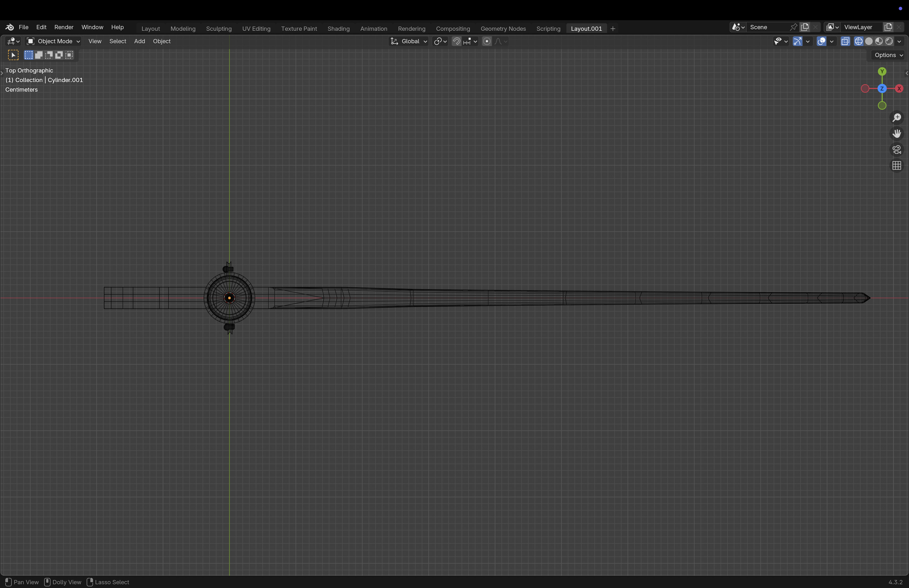This screenshot has height=588, width=909.
Task: Open the transform pivot point dropdown
Action: click(x=440, y=41)
